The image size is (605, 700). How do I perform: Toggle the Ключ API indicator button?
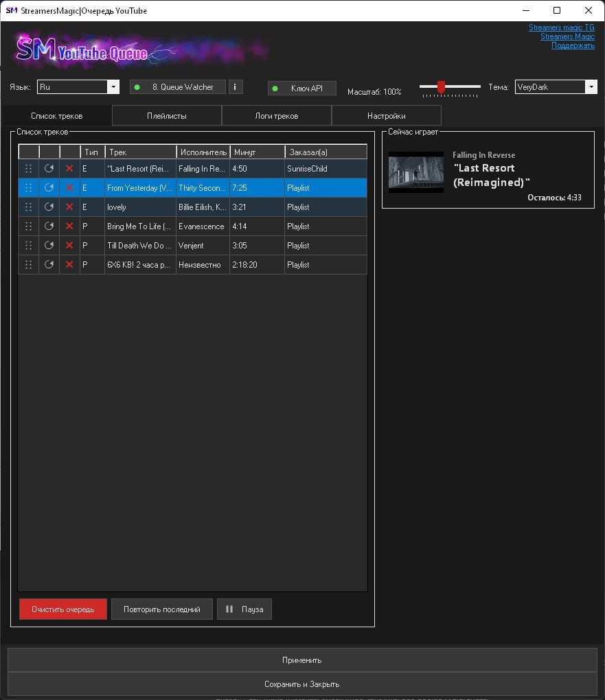point(301,89)
